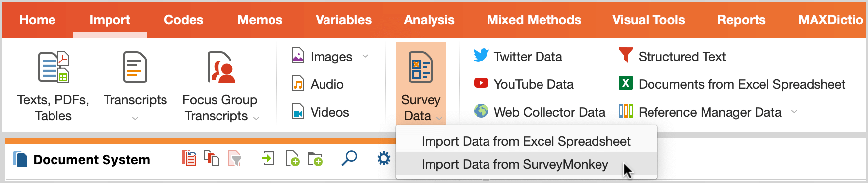Expand the Transcripts dropdown chevron
Screen dimensions: 868x183
point(135,118)
